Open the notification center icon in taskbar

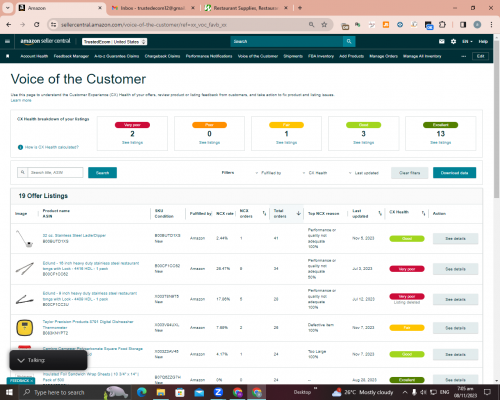pos(488,392)
